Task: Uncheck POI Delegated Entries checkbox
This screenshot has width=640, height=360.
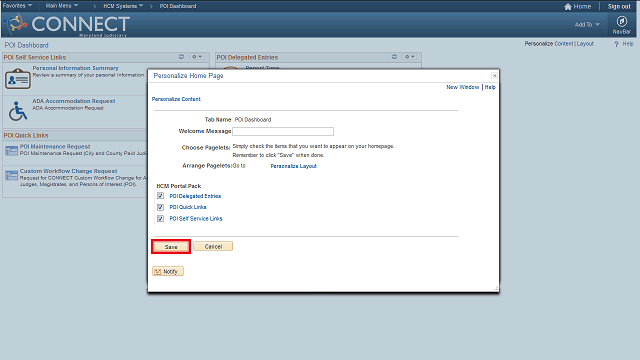Action: (x=160, y=196)
